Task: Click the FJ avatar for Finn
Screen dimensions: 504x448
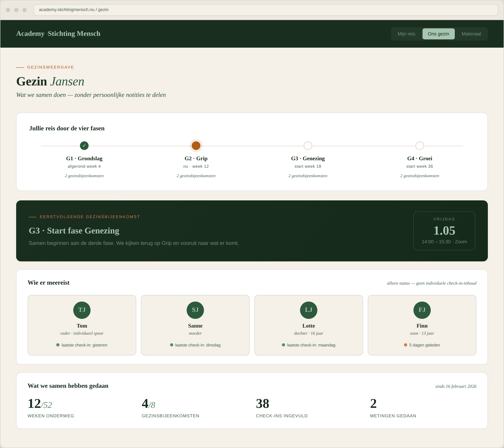Action: tap(422, 310)
